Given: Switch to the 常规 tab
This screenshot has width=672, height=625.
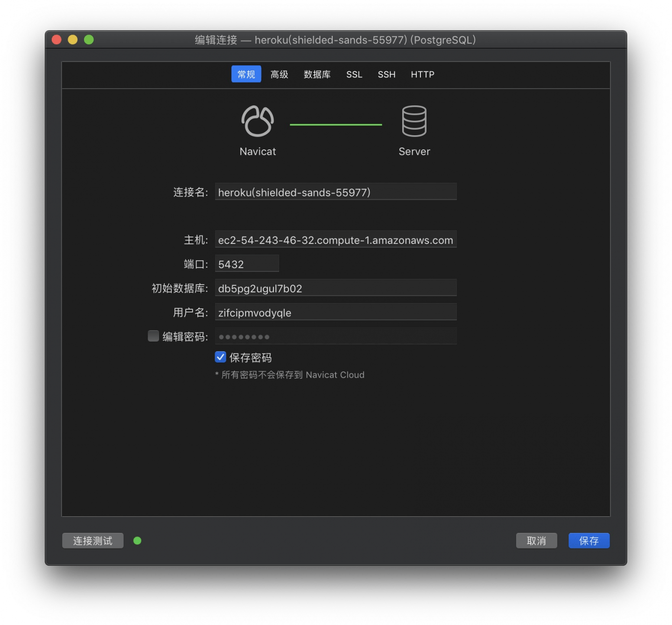Looking at the screenshot, I should (246, 74).
